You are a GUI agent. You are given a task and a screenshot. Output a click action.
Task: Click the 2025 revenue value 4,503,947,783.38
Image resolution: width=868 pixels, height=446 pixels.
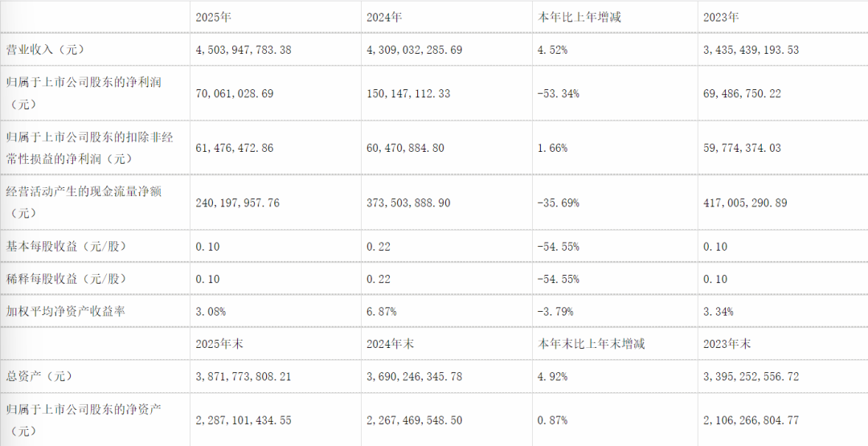pyautogui.click(x=244, y=50)
